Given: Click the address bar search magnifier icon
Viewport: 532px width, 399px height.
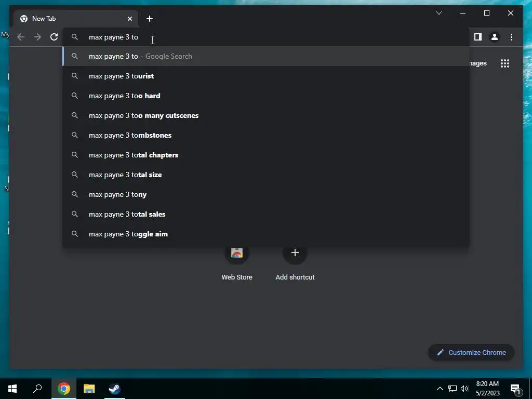Looking at the screenshot, I should coord(75,37).
